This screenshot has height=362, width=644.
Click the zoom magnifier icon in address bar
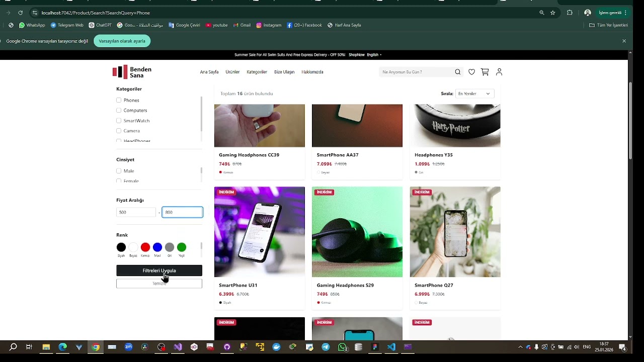542,13
